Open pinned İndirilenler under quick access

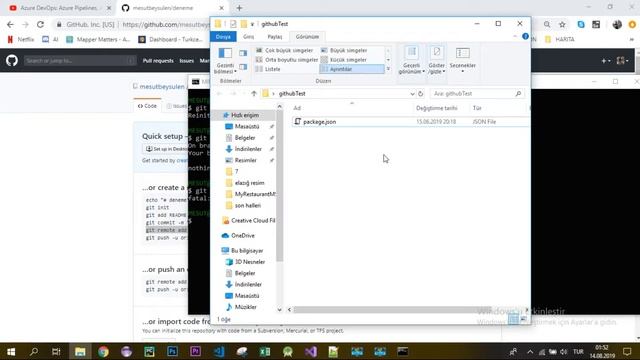(248, 149)
